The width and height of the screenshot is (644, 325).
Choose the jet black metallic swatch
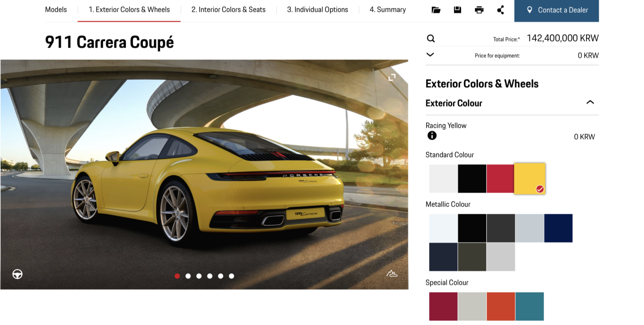[472, 228]
